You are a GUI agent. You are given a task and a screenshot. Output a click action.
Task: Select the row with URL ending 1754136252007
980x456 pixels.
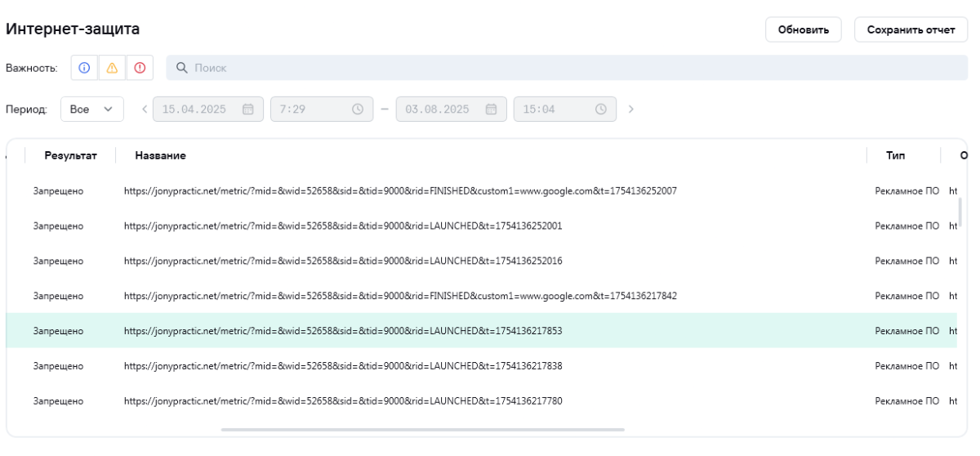[x=482, y=191]
